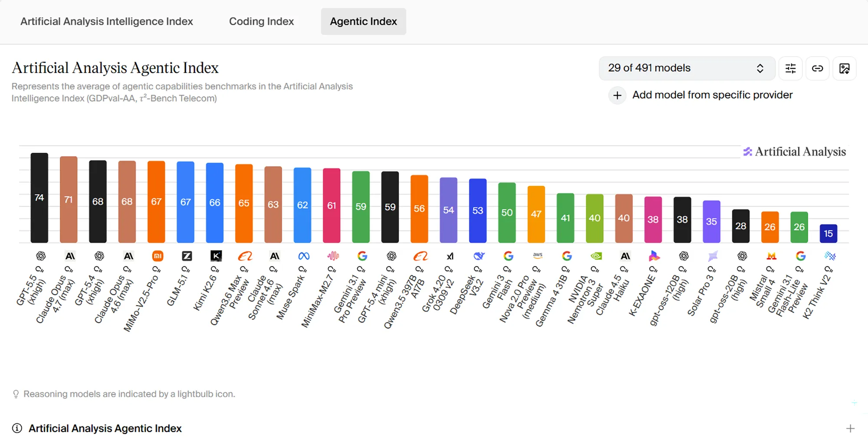The height and width of the screenshot is (439, 868).
Task: Click the Xiaomi logo under MiMo-V2.5-Pro
Action: (158, 256)
